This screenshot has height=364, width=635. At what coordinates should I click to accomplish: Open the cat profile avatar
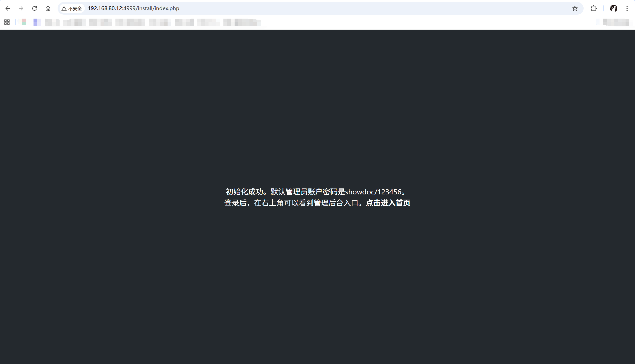613,8
